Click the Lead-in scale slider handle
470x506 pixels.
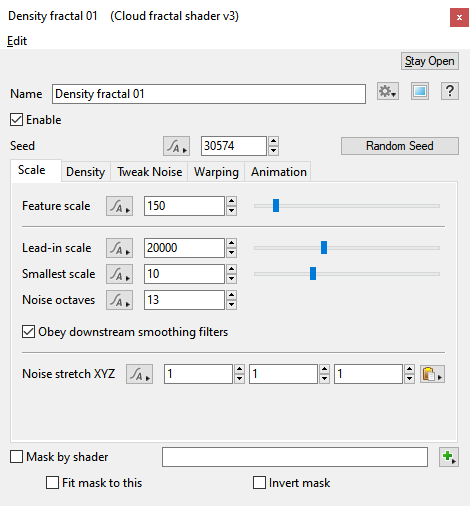pyautogui.click(x=324, y=248)
